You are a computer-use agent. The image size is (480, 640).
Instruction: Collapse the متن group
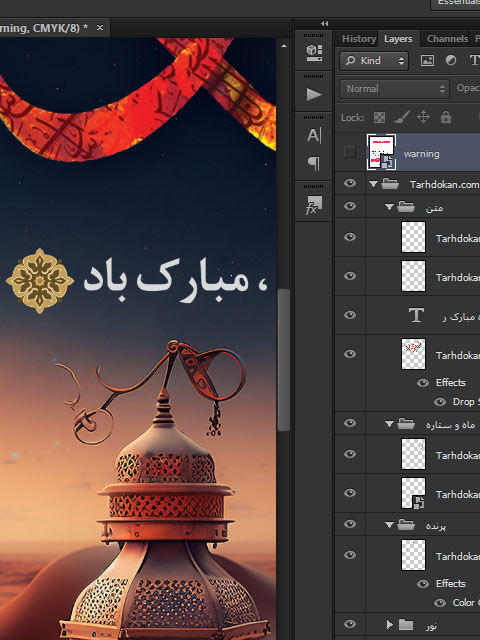pos(389,207)
